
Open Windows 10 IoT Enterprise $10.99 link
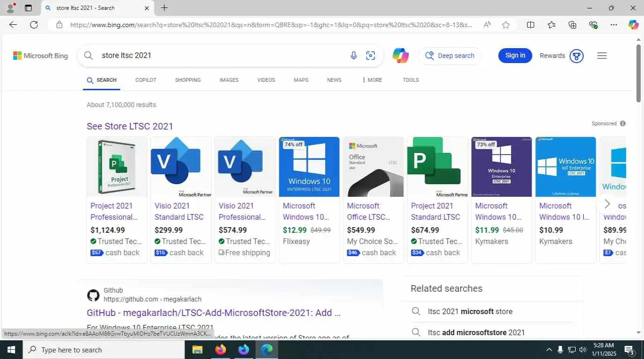point(564,211)
